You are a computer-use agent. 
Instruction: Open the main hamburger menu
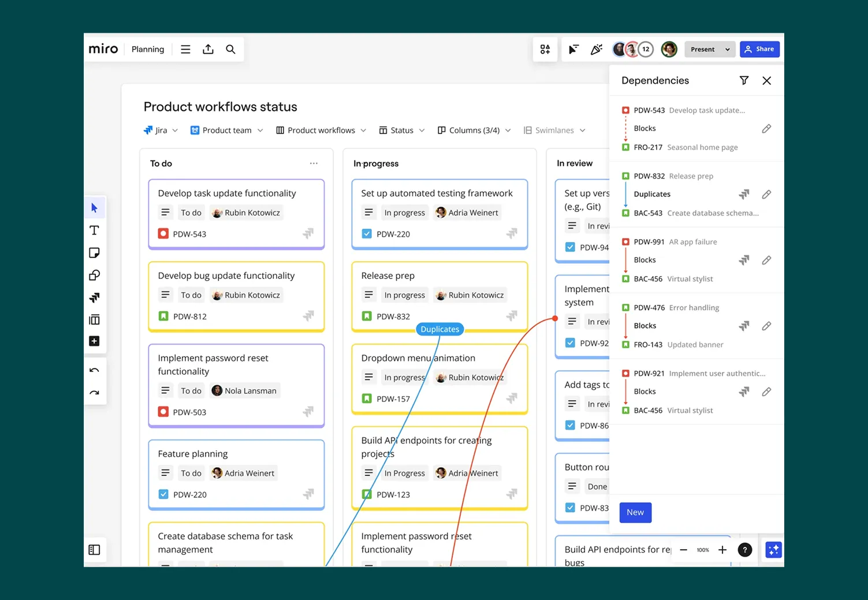[x=185, y=50]
